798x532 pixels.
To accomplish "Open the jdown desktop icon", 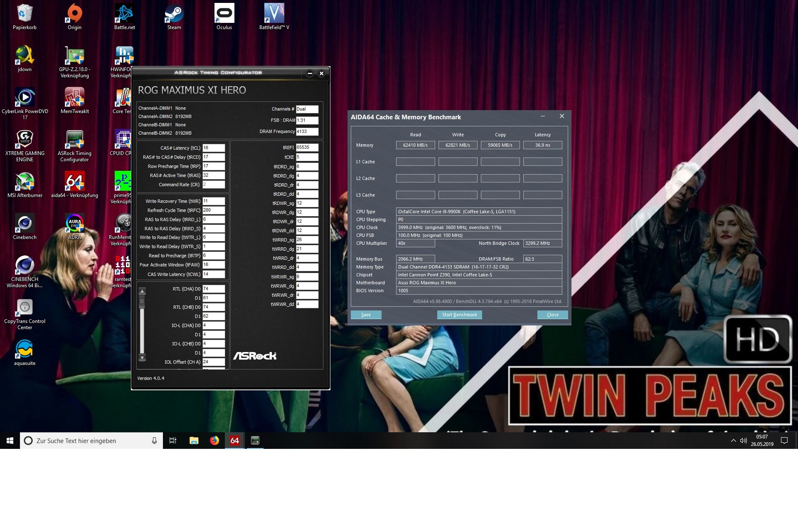I will click(25, 59).
